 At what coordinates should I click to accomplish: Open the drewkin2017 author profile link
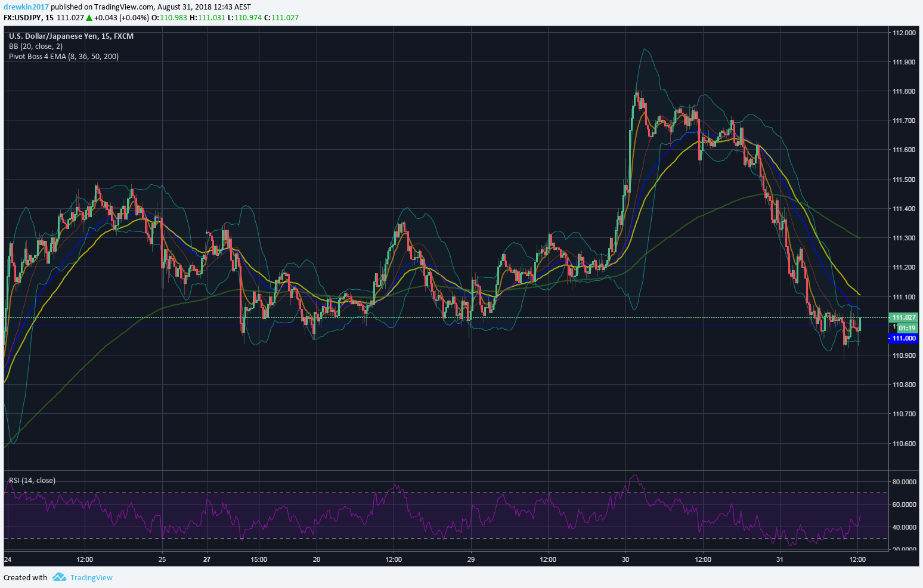26,7
